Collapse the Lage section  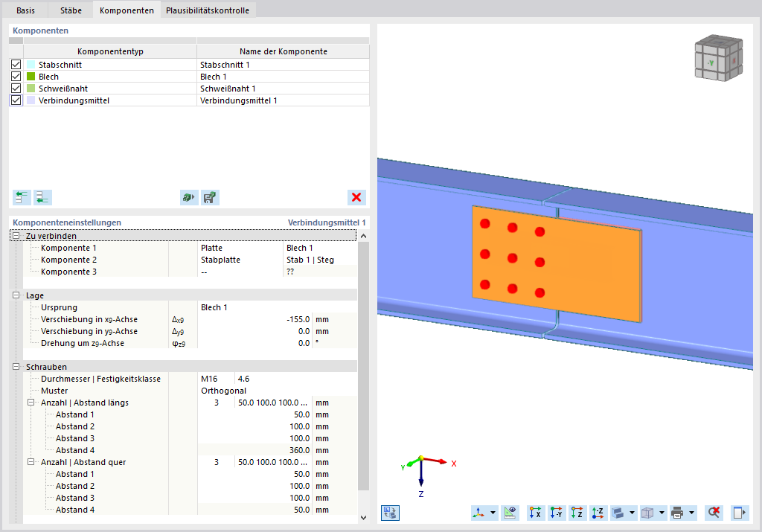pos(16,295)
